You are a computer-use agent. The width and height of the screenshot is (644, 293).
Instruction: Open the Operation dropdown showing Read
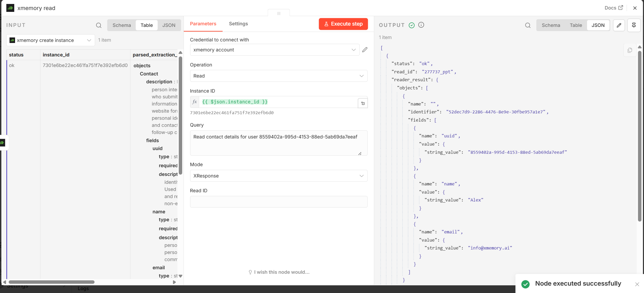point(278,76)
